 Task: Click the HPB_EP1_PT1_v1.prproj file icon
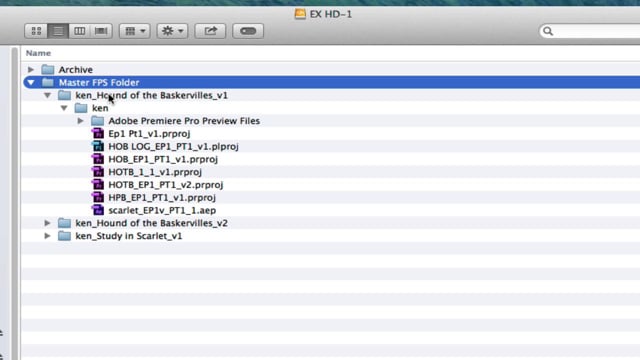(x=98, y=198)
